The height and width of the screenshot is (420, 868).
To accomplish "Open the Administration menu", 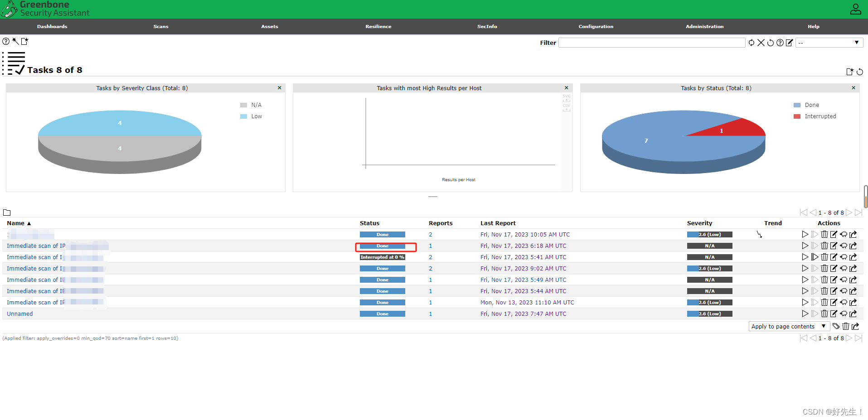I will [705, 26].
